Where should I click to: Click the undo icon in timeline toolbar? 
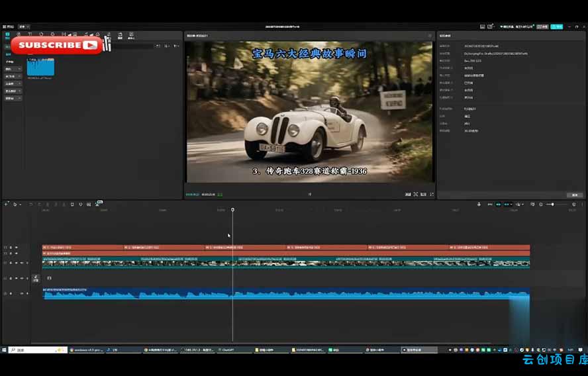point(30,205)
